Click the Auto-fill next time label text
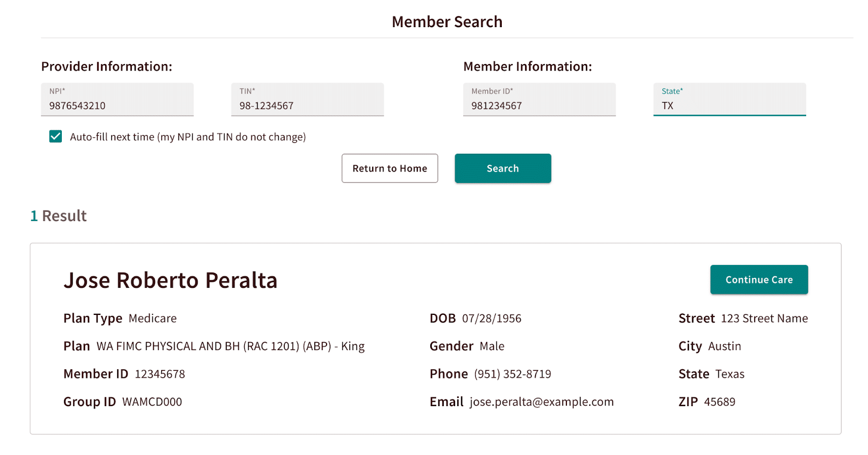This screenshot has width=868, height=455. (188, 137)
